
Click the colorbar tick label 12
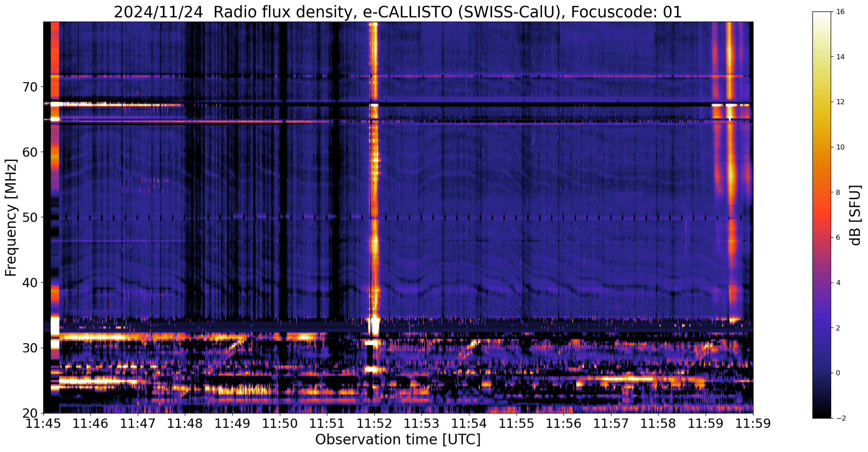(840, 102)
